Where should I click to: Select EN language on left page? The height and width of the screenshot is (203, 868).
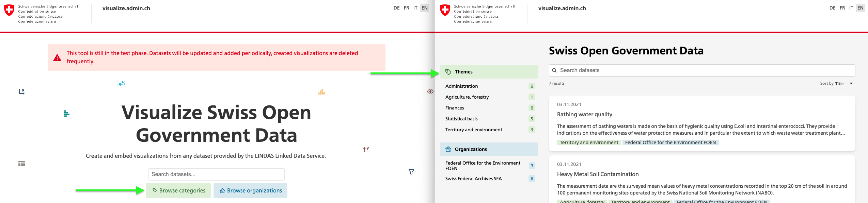(425, 8)
